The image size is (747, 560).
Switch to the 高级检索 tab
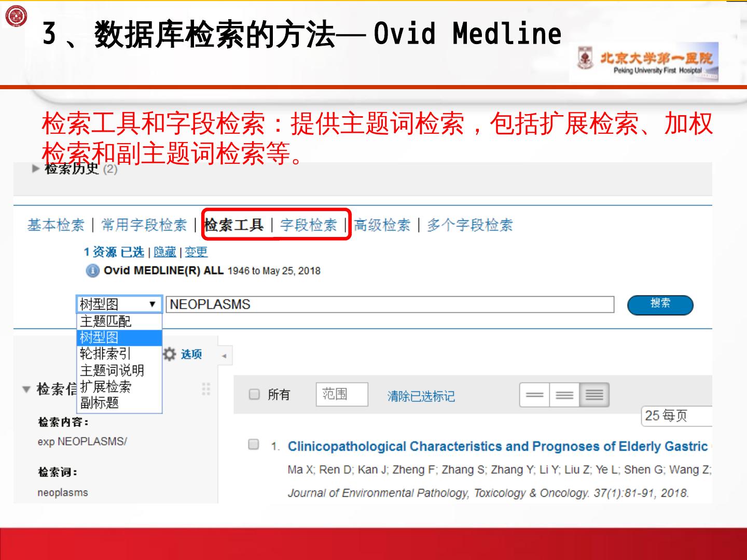point(382,225)
